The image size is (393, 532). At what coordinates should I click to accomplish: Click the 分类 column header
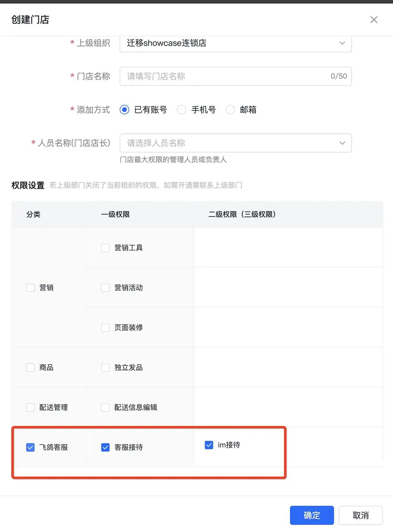tap(33, 214)
